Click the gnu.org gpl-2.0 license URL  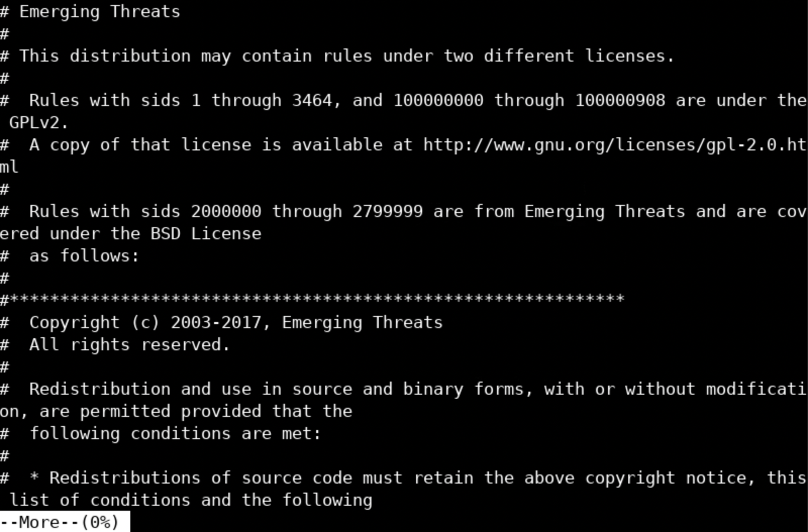click(x=615, y=145)
